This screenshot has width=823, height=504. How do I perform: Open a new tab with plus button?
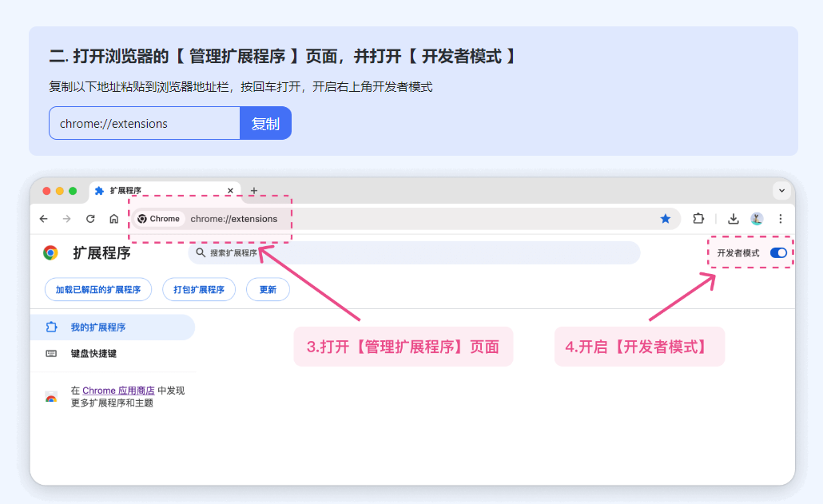tap(254, 191)
